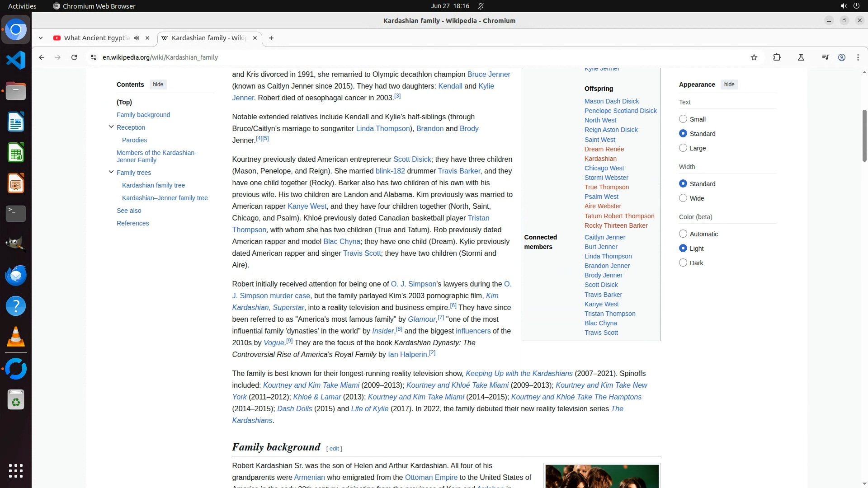Launch Visual Studio Code from the dock
Screen dimensions: 868x488
[x=16, y=60]
